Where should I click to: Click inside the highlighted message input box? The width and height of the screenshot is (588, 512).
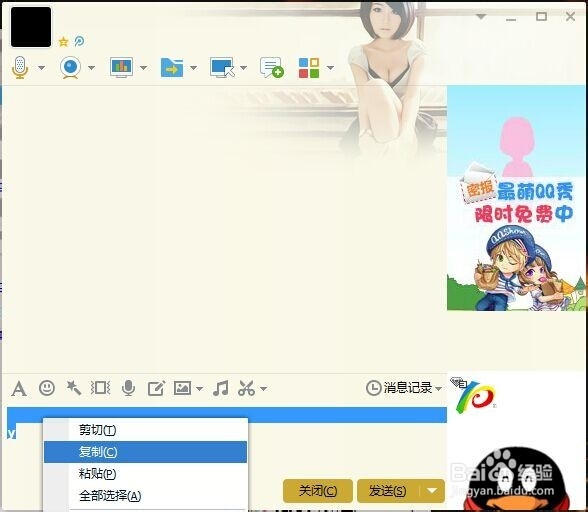click(x=227, y=415)
